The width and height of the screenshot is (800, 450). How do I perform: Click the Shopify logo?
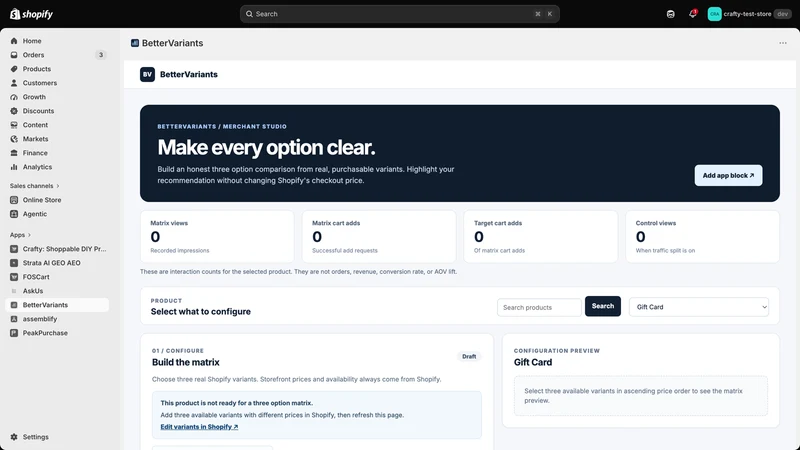point(32,14)
